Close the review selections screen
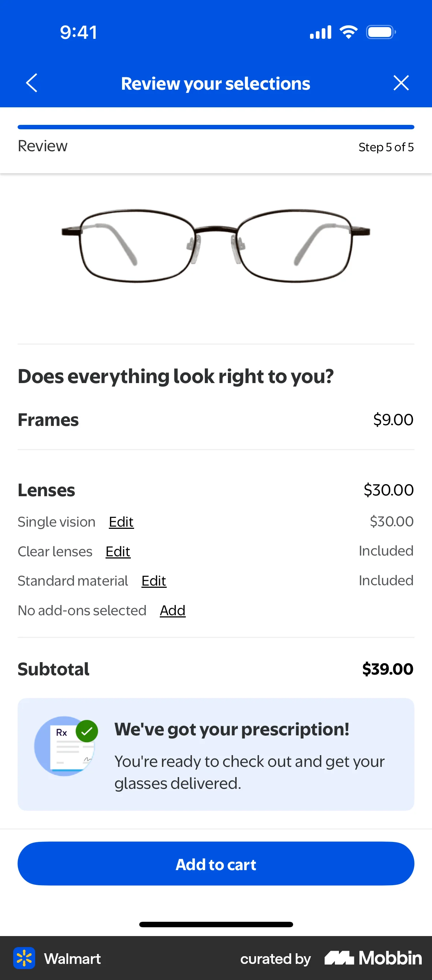The height and width of the screenshot is (980, 432). pos(401,83)
